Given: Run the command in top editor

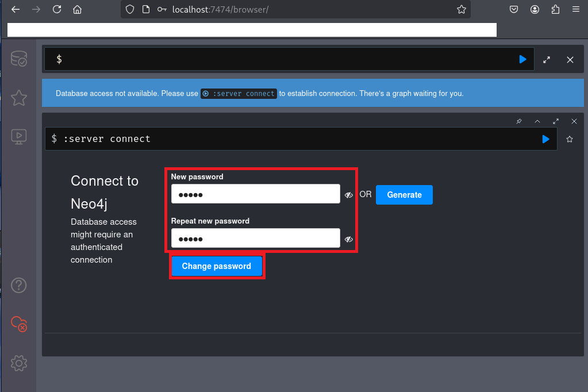Looking at the screenshot, I should click(522, 59).
